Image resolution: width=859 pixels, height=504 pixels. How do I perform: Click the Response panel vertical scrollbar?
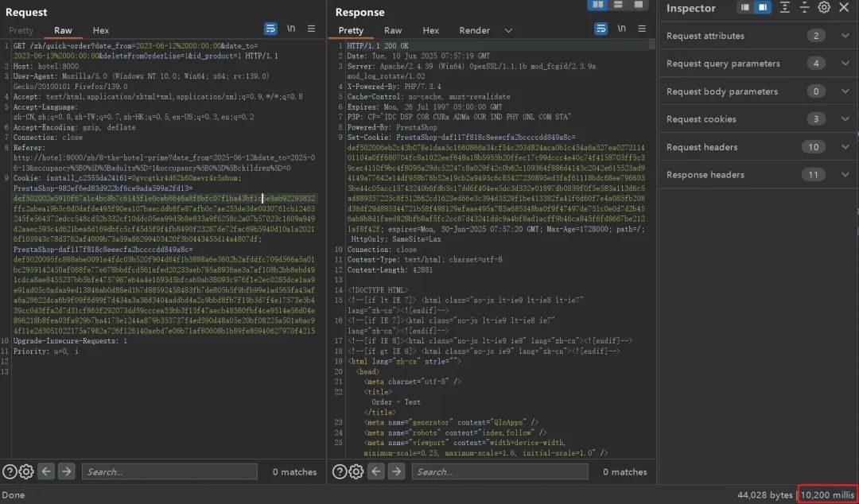point(652,45)
